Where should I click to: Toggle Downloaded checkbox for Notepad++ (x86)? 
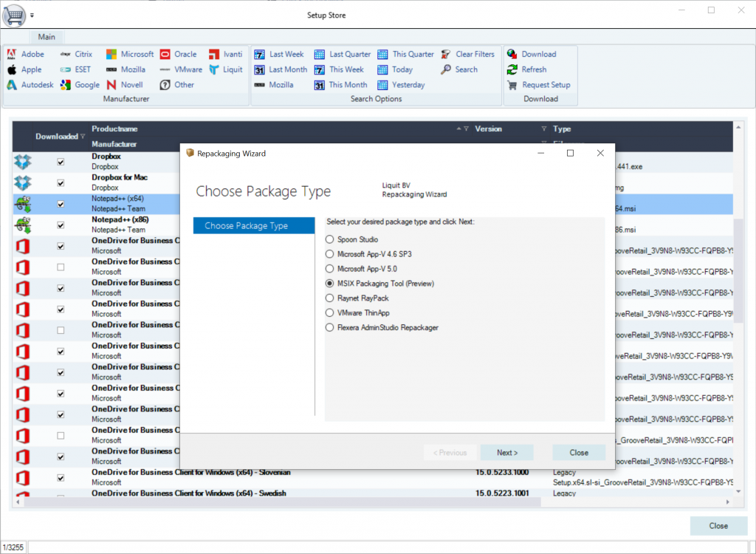(61, 225)
